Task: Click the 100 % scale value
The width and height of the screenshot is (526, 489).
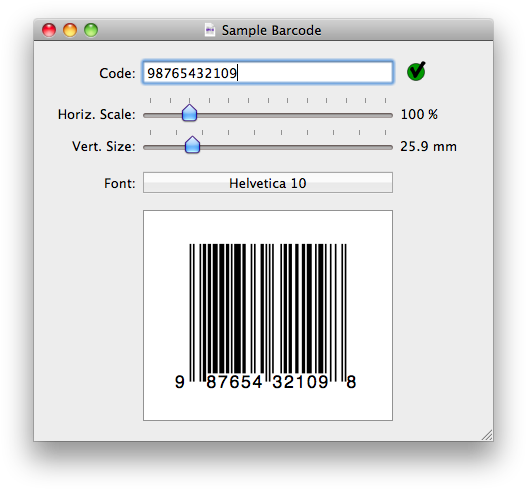Action: pyautogui.click(x=419, y=114)
